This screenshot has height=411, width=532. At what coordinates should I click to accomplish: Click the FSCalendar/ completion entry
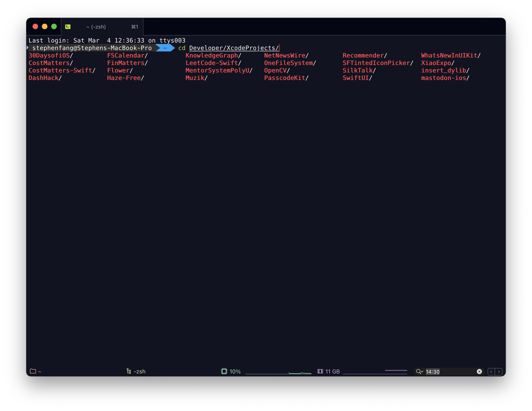coord(127,56)
